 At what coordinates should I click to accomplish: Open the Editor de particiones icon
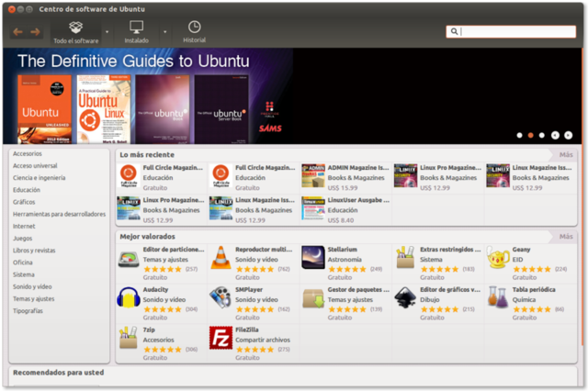point(129,259)
